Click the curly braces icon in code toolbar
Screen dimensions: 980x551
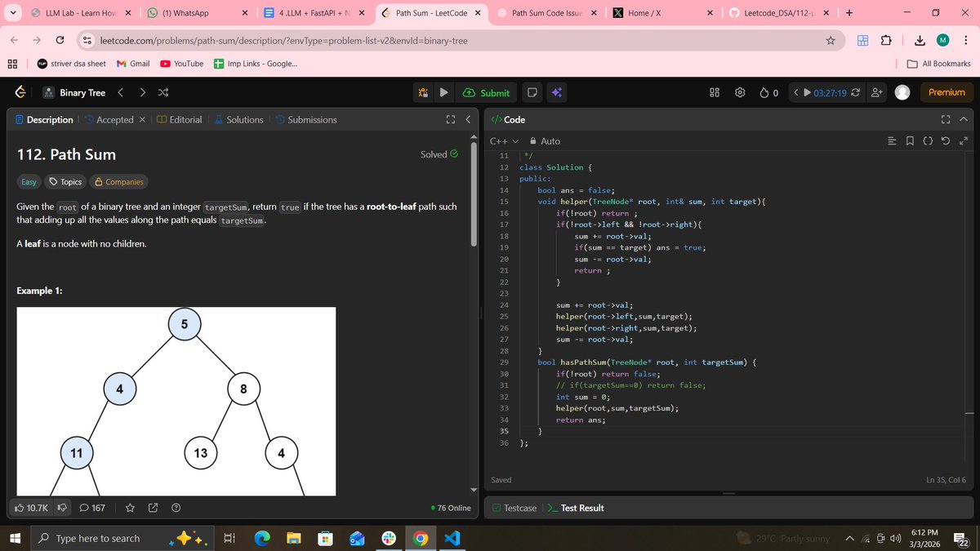click(x=928, y=141)
